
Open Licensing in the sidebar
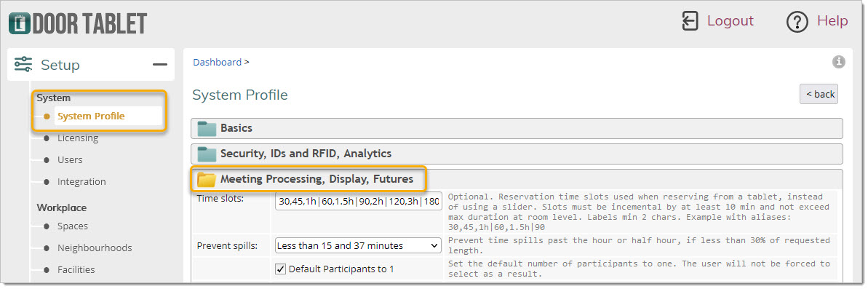point(78,138)
